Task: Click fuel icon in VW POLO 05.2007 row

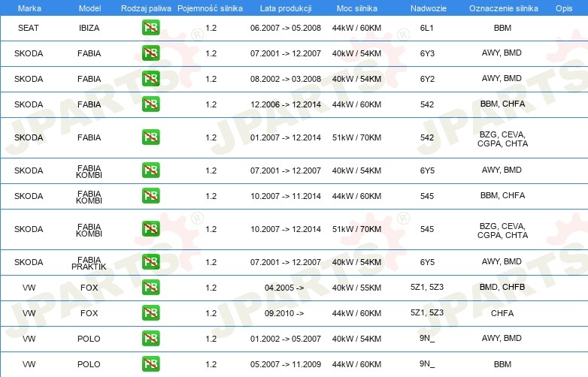Action: coord(150,363)
